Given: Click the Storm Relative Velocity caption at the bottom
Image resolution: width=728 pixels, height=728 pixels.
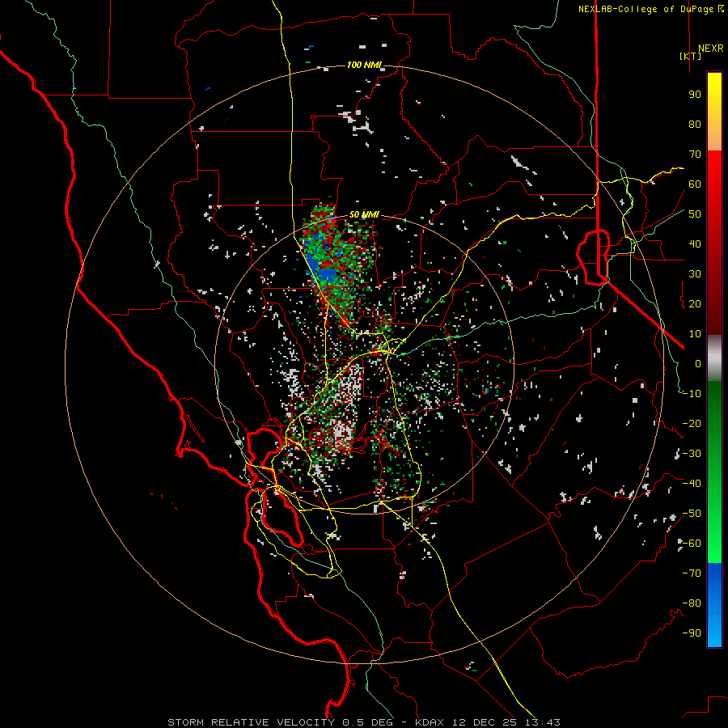Looking at the screenshot, I should coord(363,722).
